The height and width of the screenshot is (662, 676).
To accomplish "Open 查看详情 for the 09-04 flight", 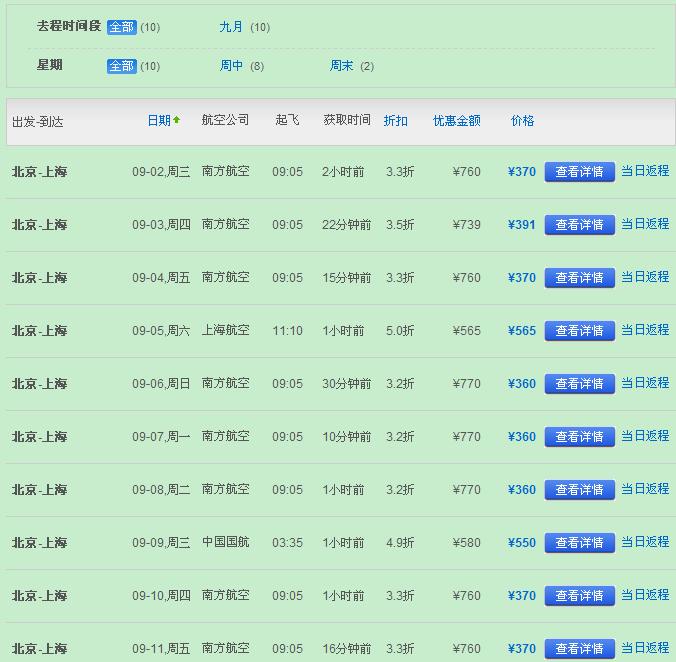I will tap(579, 278).
